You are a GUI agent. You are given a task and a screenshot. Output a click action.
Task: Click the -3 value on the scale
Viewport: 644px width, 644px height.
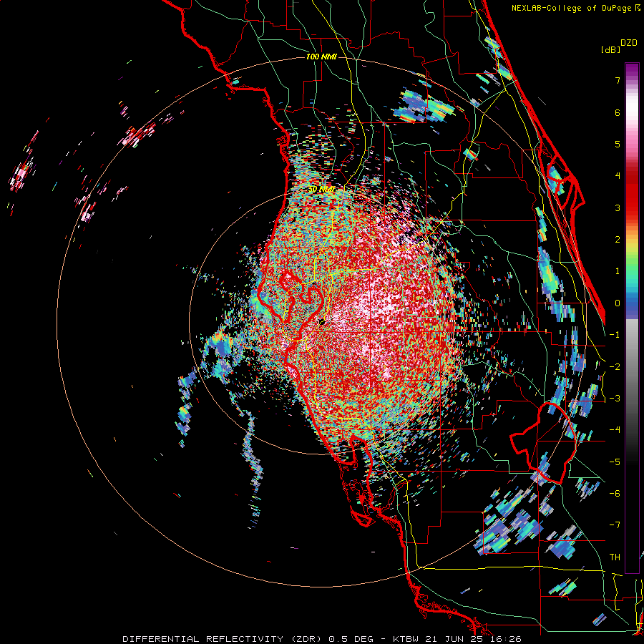pos(615,399)
